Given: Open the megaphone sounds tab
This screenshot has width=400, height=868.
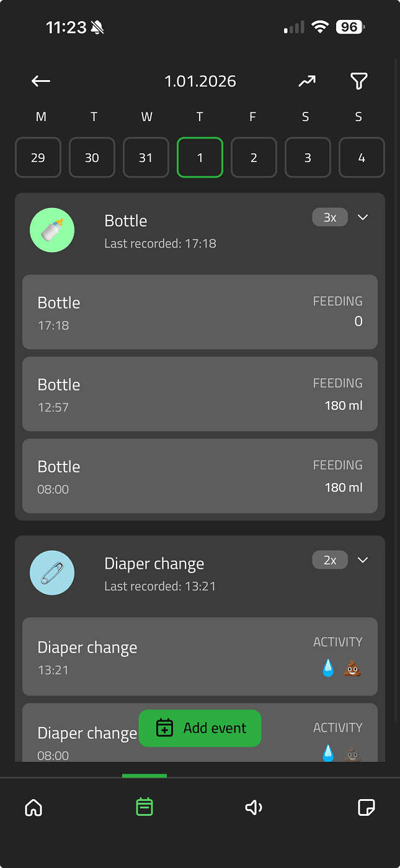Looking at the screenshot, I should 254,807.
